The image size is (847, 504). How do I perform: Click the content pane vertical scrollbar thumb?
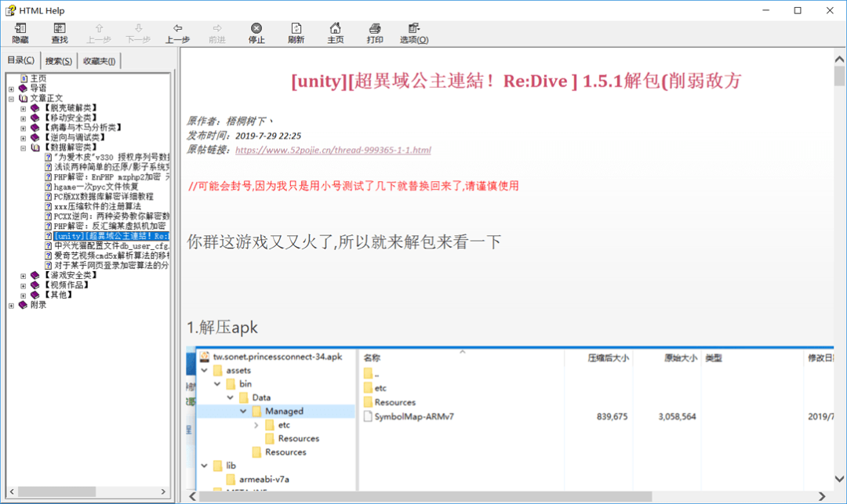pyautogui.click(x=839, y=76)
